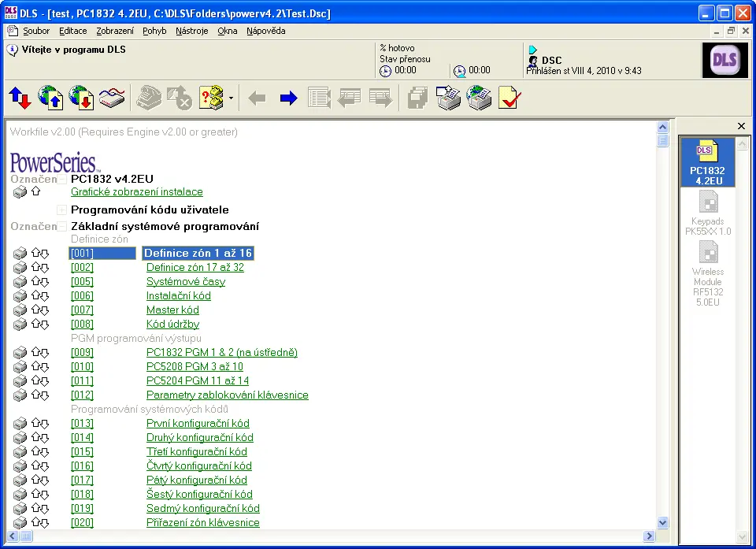Open the Kód údržby link

click(172, 325)
